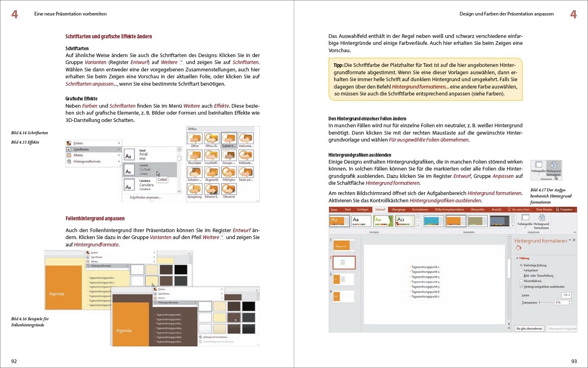Image resolution: width=588 pixels, height=368 pixels.
Task: Apply the Schatten effect icon
Action: (195, 174)
